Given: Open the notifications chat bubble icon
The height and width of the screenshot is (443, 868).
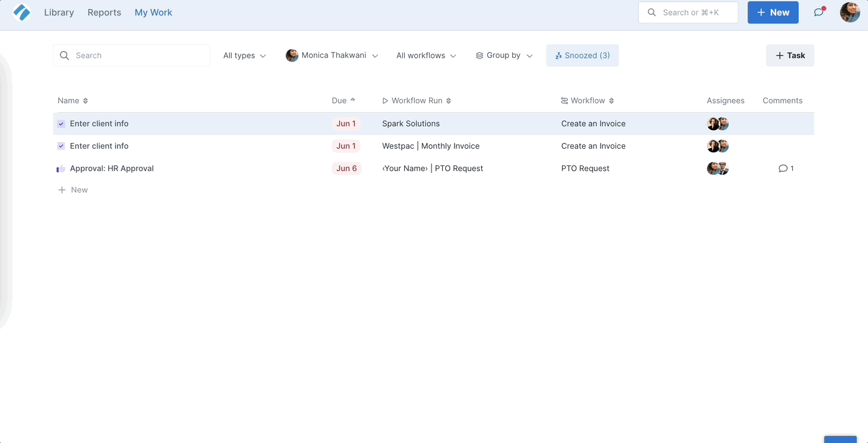Looking at the screenshot, I should [819, 12].
